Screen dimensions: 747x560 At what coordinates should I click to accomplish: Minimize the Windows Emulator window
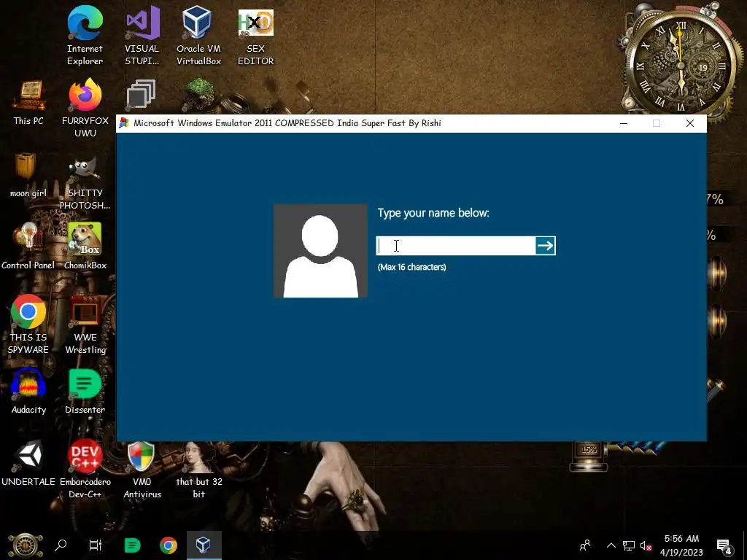tap(624, 123)
